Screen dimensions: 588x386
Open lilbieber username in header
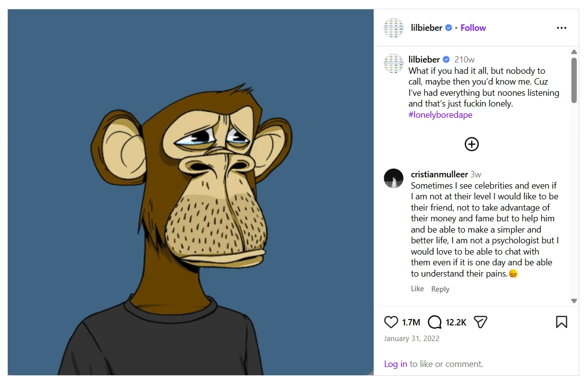(x=426, y=28)
